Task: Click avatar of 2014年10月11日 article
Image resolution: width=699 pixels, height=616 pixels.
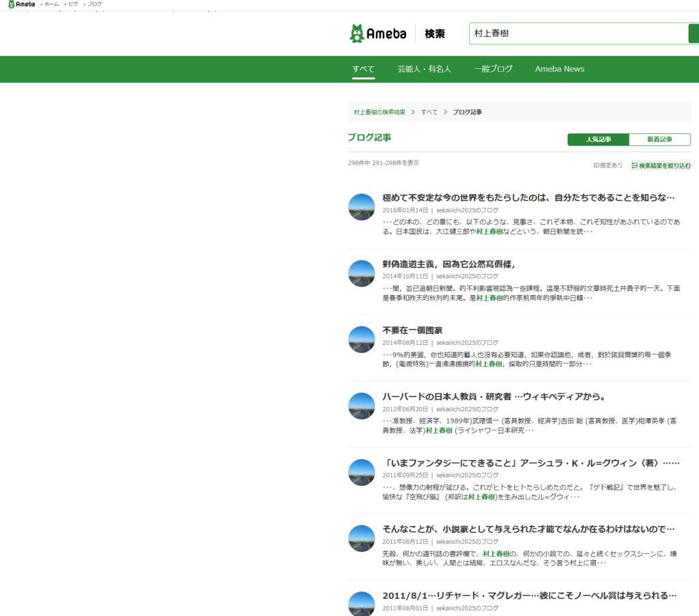Action: tap(362, 273)
